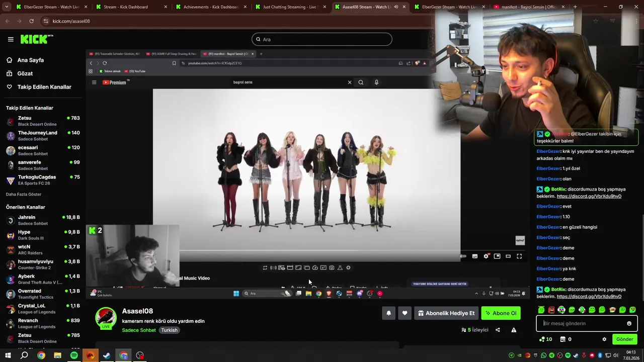Go to Ana Sayfa in sidebar
Screen dimensions: 644x362
coord(31,60)
